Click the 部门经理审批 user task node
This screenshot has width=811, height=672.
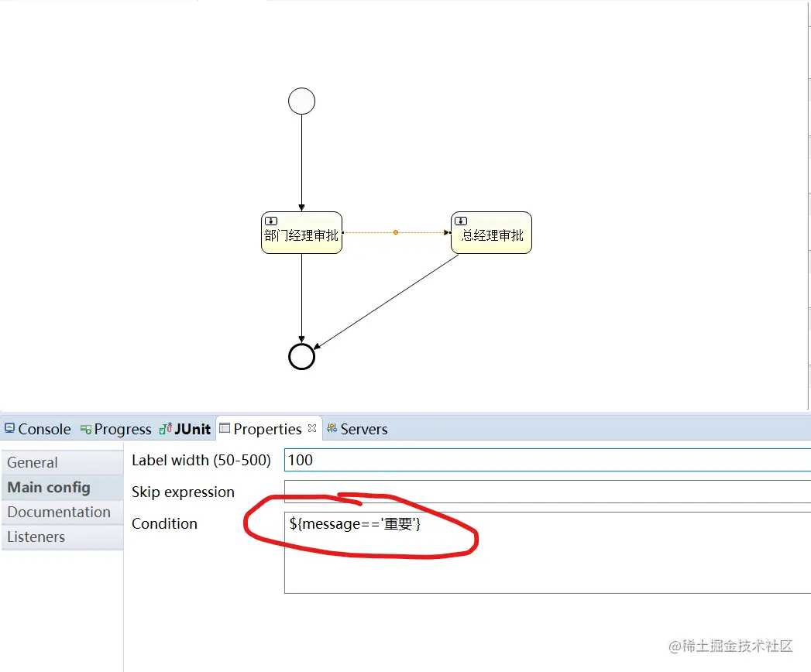[x=301, y=232]
